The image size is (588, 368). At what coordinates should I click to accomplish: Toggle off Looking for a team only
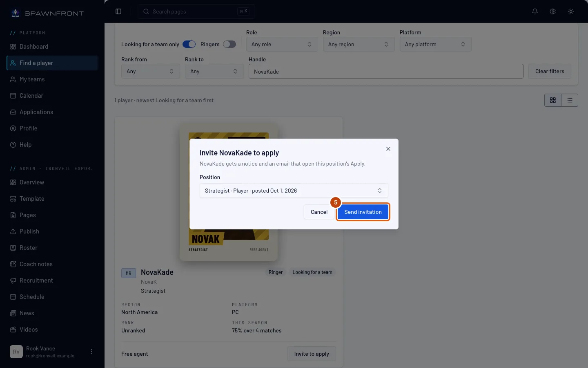click(x=189, y=44)
